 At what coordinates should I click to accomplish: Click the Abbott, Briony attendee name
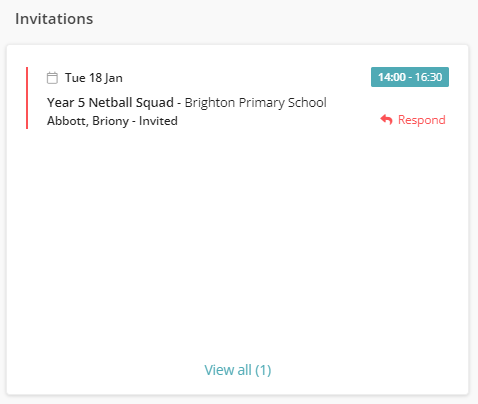(x=88, y=121)
